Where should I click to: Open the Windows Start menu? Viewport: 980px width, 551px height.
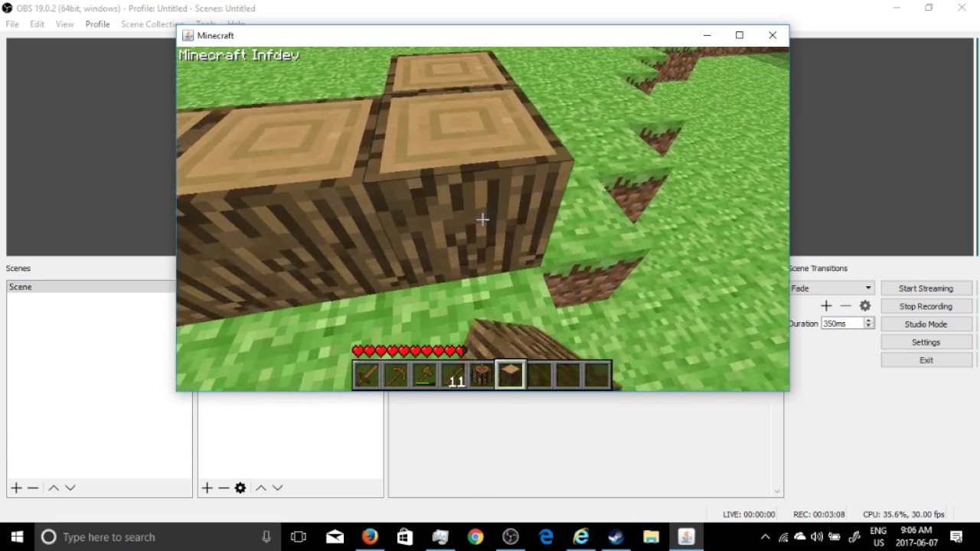coord(17,536)
